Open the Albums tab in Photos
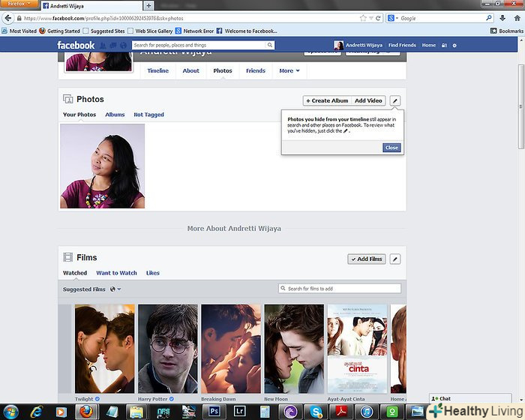Image resolution: width=525 pixels, height=420 pixels. click(x=115, y=115)
